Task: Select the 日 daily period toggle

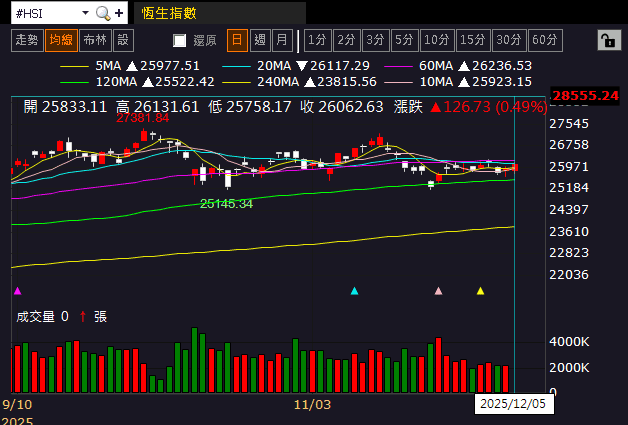Action: click(x=237, y=40)
